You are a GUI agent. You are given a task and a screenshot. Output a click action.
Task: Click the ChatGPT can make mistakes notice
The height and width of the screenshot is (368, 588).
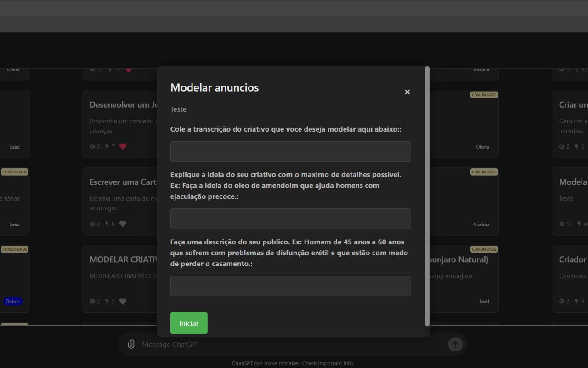293,363
